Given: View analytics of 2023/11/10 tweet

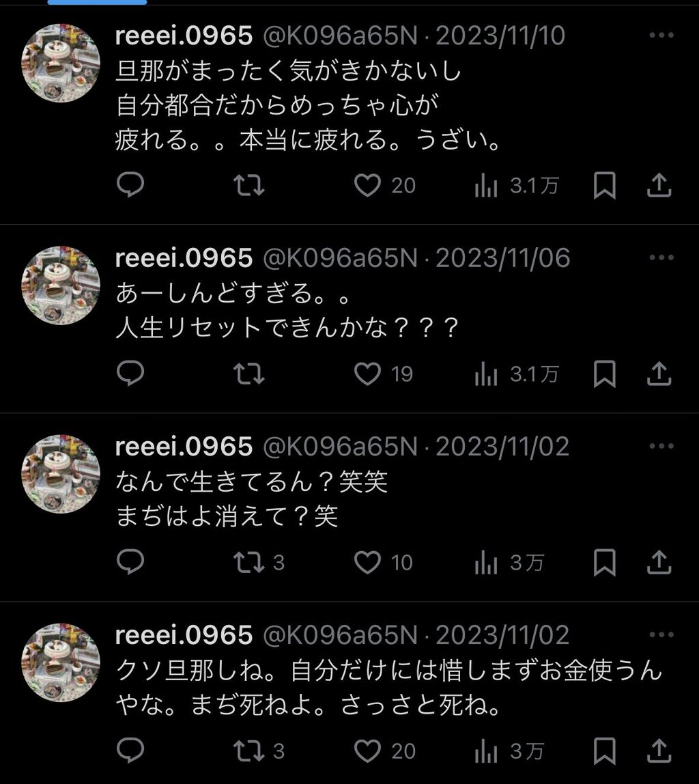Looking at the screenshot, I should (x=517, y=186).
